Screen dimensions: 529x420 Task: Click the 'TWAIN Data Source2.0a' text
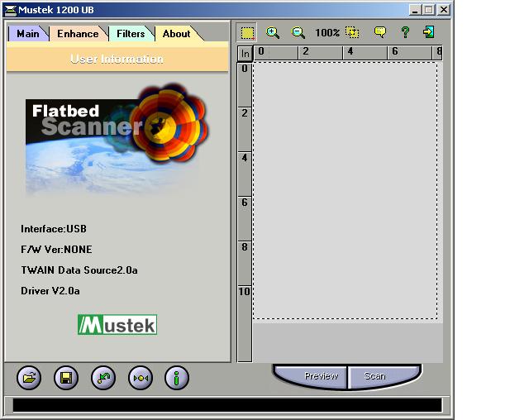79,270
